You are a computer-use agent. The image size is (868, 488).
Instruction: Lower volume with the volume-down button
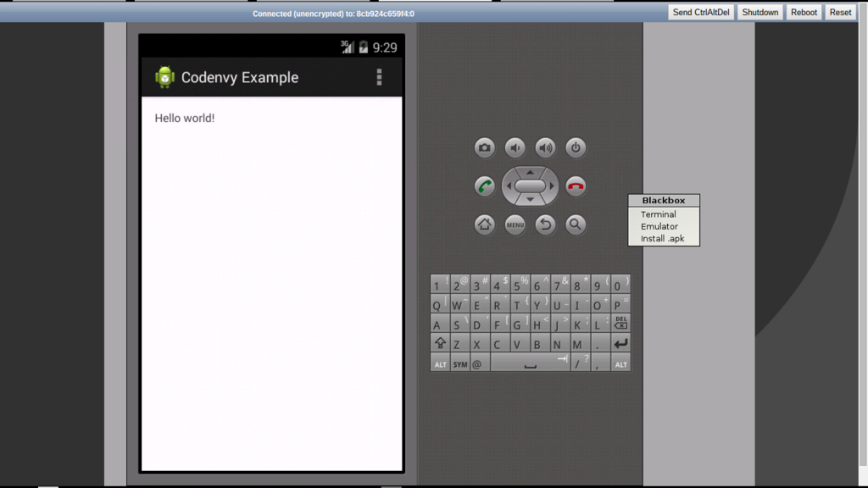point(515,147)
